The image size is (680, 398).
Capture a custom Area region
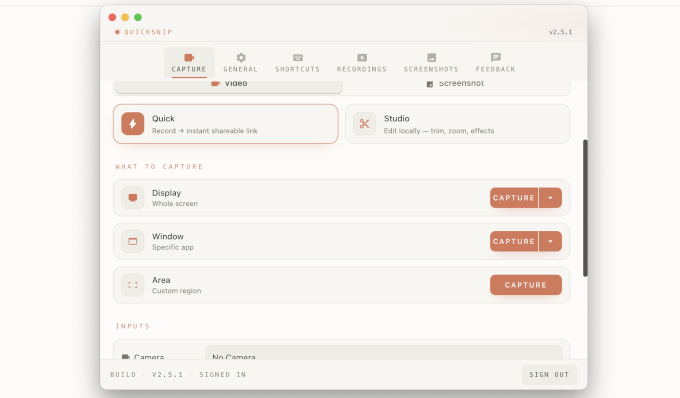pyautogui.click(x=526, y=285)
